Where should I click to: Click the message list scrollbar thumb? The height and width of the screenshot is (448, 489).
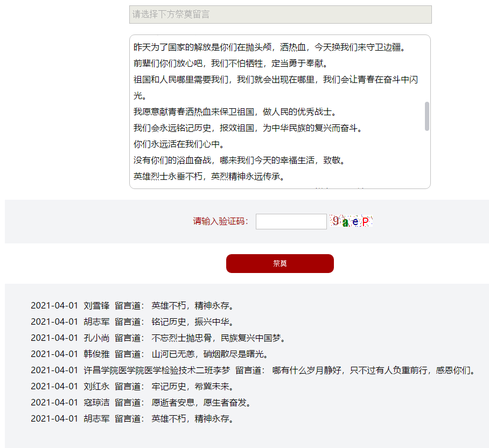pyautogui.click(x=427, y=116)
